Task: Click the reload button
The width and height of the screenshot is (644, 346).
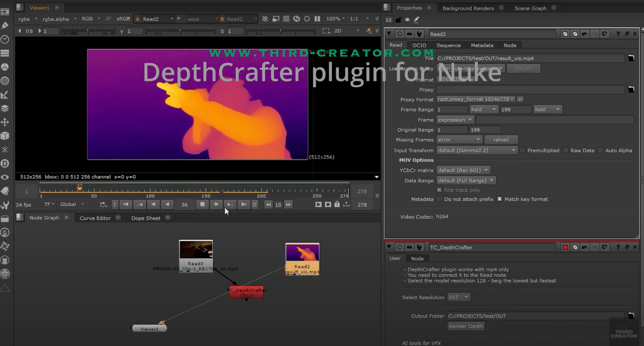Action: click(501, 140)
